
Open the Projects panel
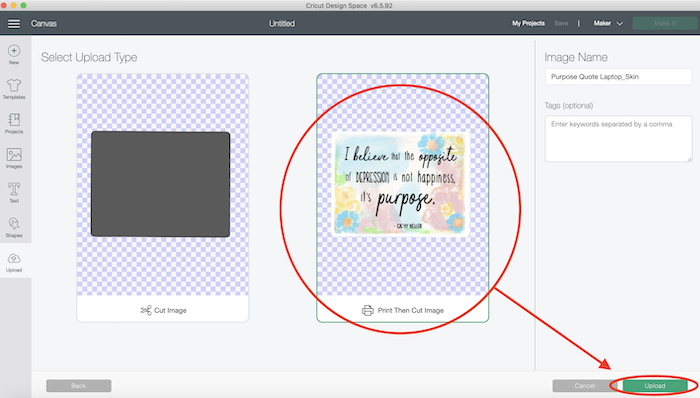click(14, 123)
